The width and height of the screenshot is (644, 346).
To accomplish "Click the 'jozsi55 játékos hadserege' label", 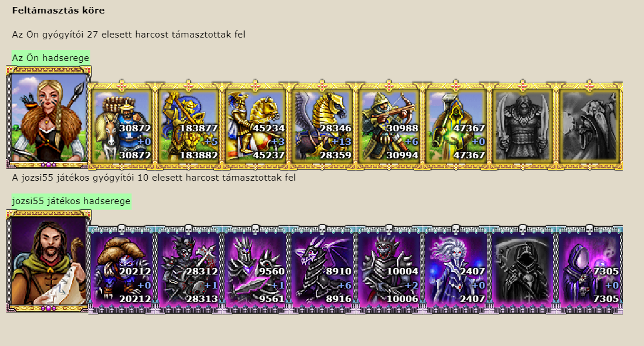I will [x=71, y=201].
